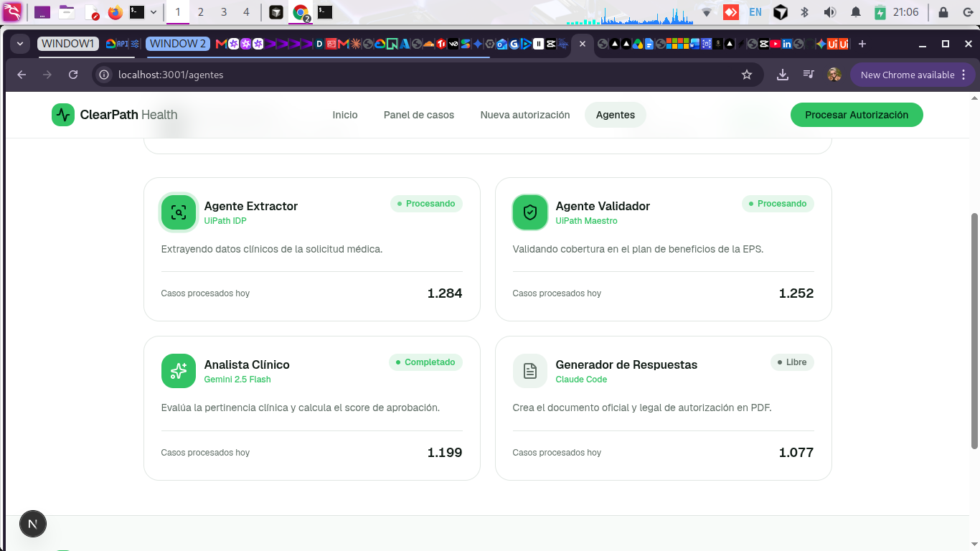This screenshot has height=551, width=980.
Task: Click the Chrome profile avatar
Action: point(834,75)
